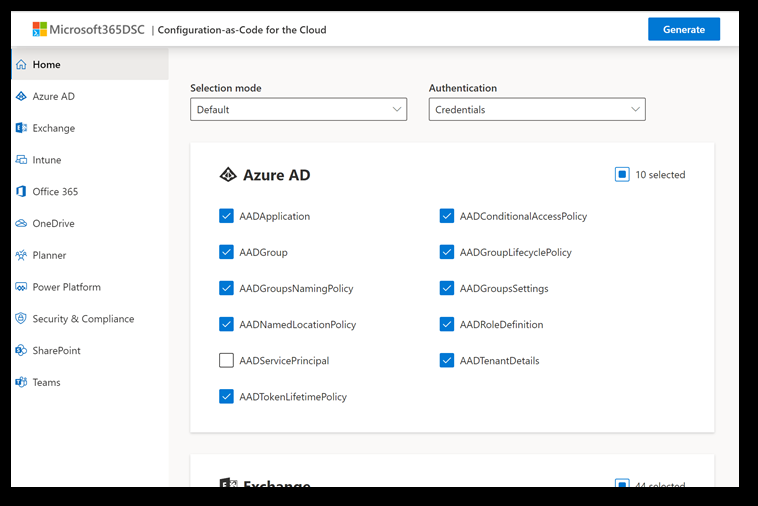The width and height of the screenshot is (758, 506).
Task: Click 'Configuration-as-Code for the Cloud' title text
Action: coord(242,30)
